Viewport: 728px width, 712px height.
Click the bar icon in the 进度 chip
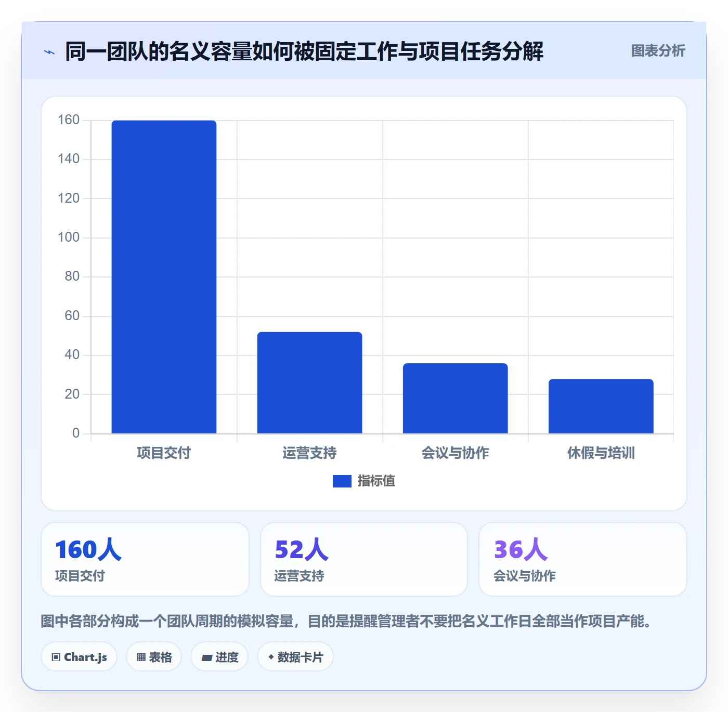(x=206, y=658)
